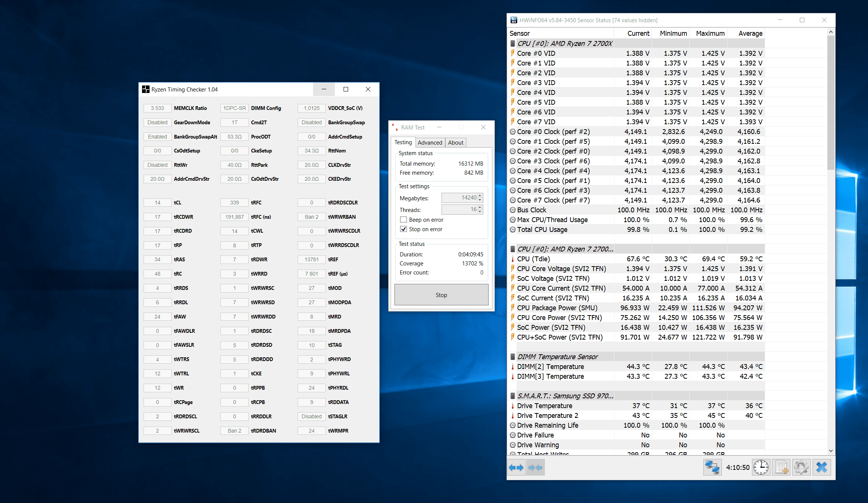Screen dimensions: 868x503
Task: Click the Bus Clock sensor icon
Action: [513, 210]
